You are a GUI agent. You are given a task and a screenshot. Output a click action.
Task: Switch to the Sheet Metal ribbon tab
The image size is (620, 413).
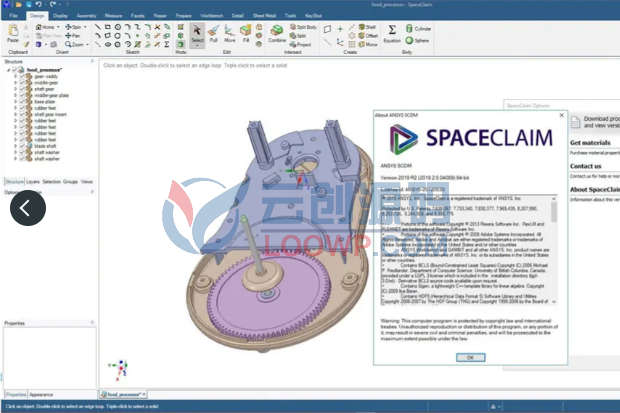point(265,16)
